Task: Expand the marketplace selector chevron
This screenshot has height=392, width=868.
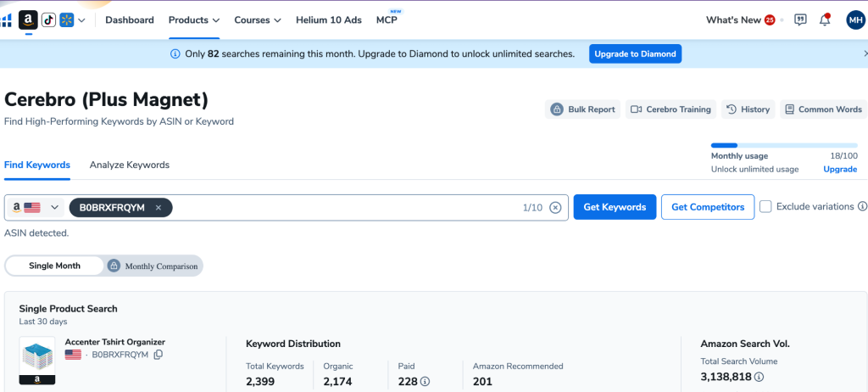Action: click(81, 20)
